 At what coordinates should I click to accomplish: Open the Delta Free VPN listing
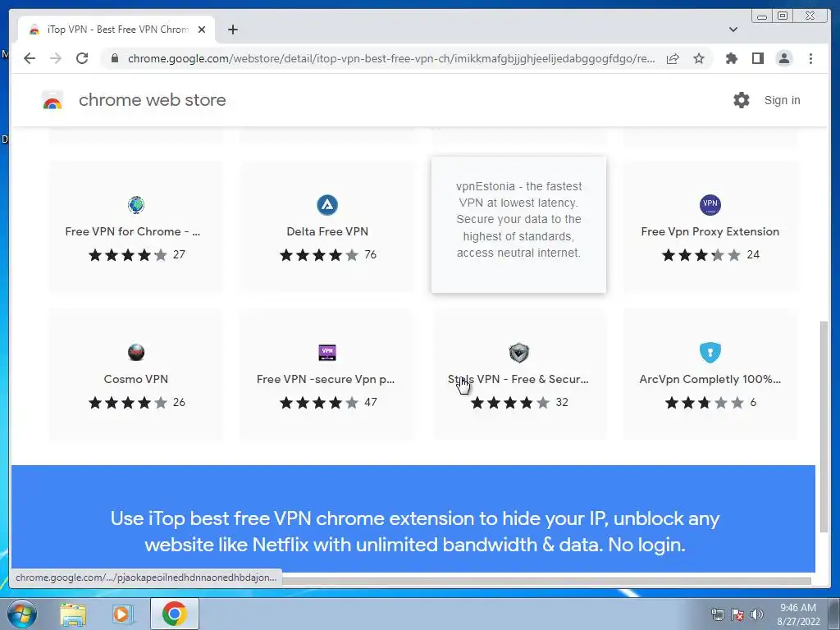click(327, 226)
